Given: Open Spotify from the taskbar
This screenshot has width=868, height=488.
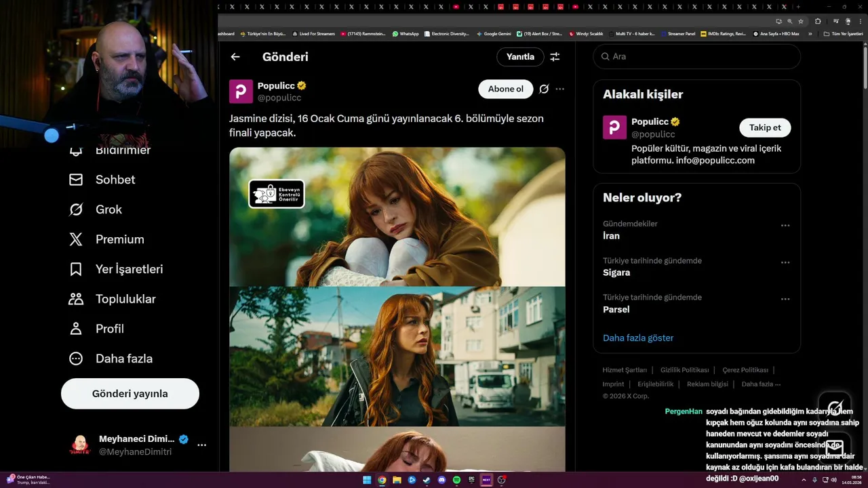Looking at the screenshot, I should click(x=456, y=480).
